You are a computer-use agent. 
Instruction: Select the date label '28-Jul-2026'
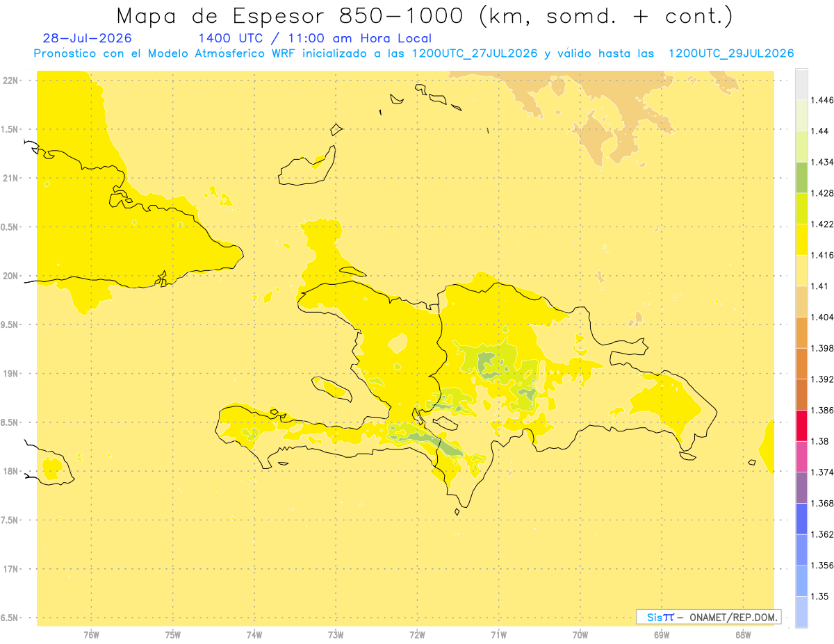click(87, 38)
